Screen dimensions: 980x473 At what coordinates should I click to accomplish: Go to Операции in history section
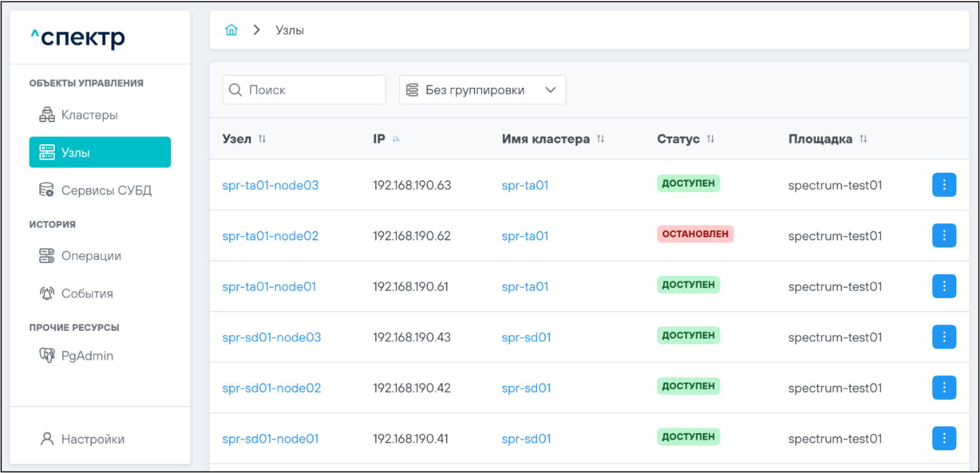point(91,256)
